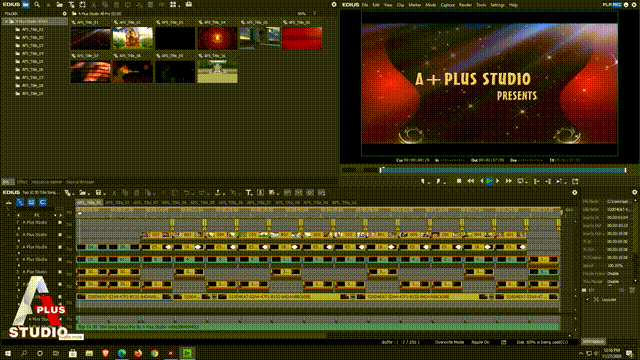Open the dropdown beside the loop playback icon
Viewport: 640px width, 360px height.
[526, 182]
